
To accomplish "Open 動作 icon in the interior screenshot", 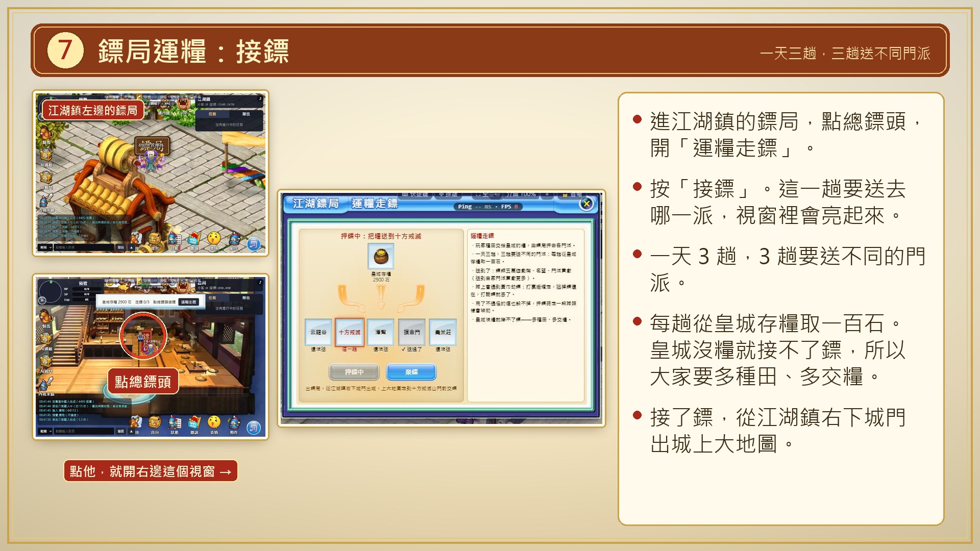I will click(234, 422).
